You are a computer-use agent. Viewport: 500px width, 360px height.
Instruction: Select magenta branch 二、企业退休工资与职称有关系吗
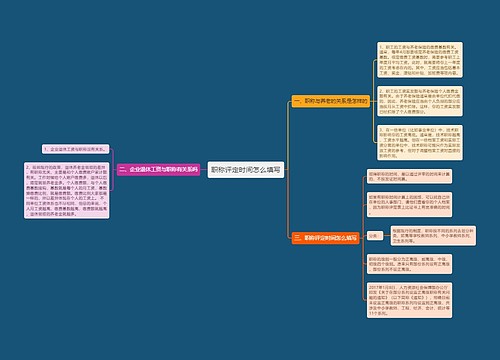tap(158, 169)
